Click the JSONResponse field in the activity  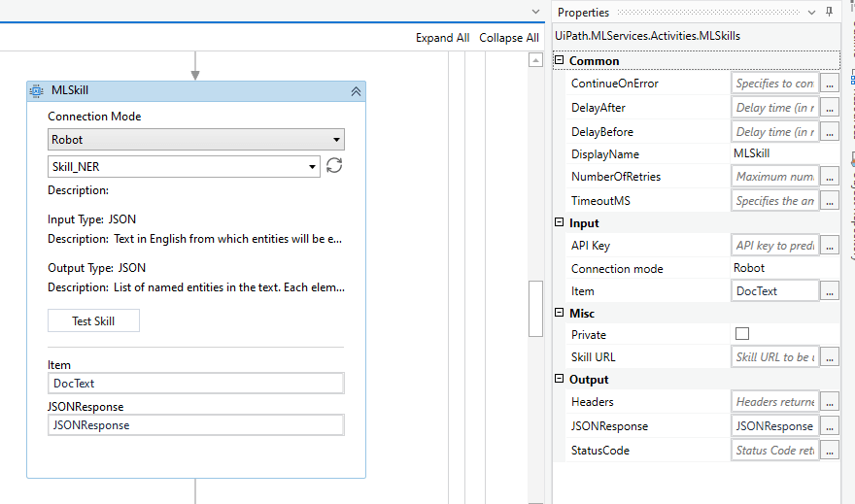click(x=195, y=425)
